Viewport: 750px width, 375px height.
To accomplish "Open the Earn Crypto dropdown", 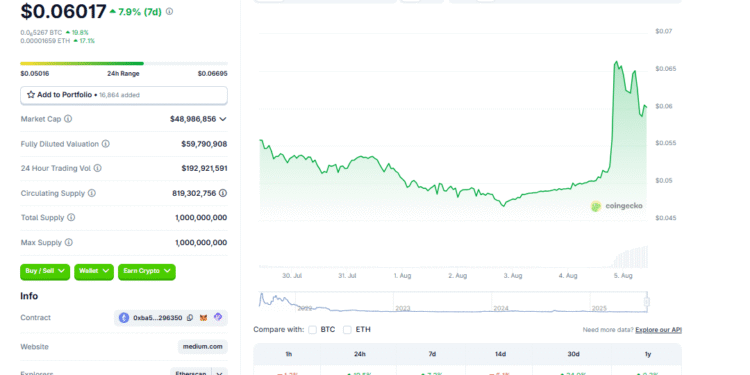I will 147,271.
